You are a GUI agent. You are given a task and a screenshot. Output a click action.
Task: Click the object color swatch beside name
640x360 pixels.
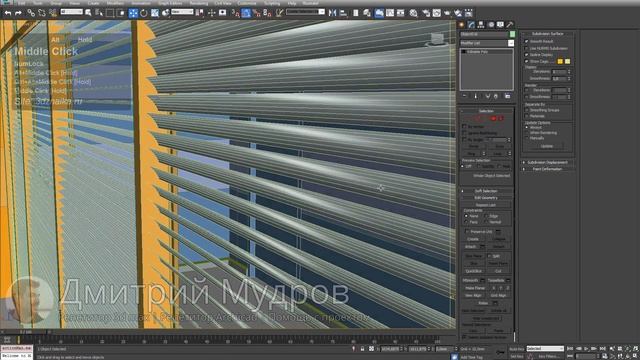click(x=512, y=34)
